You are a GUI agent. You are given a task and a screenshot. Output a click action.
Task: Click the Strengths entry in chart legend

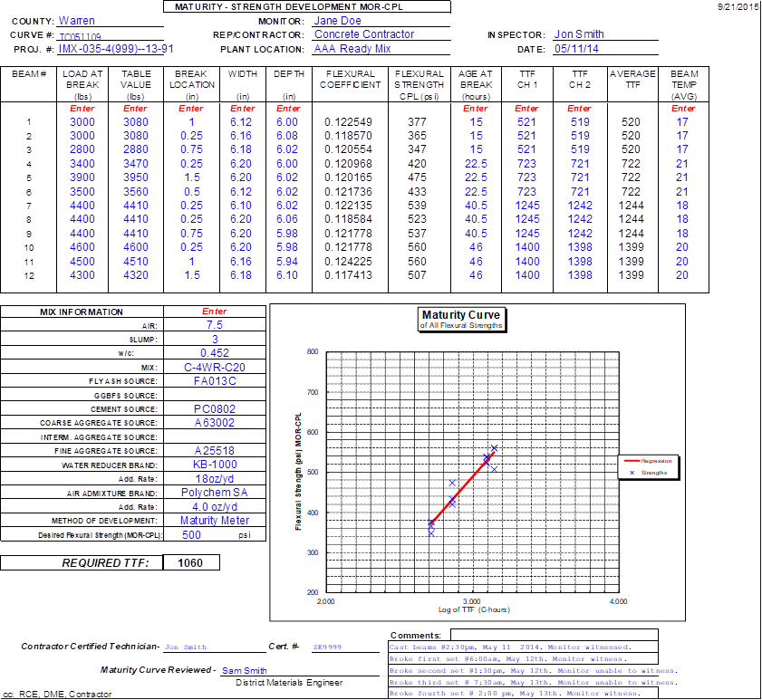click(656, 473)
